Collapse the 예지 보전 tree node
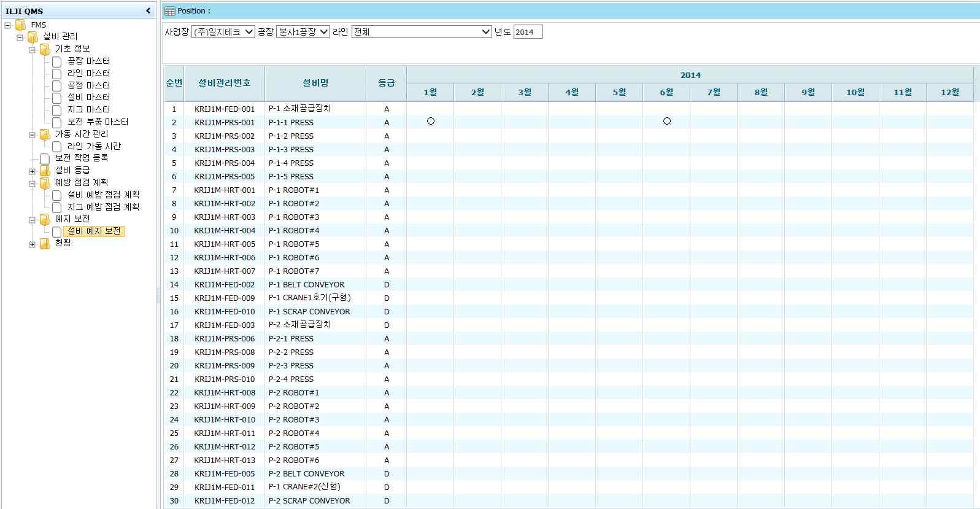 (32, 220)
